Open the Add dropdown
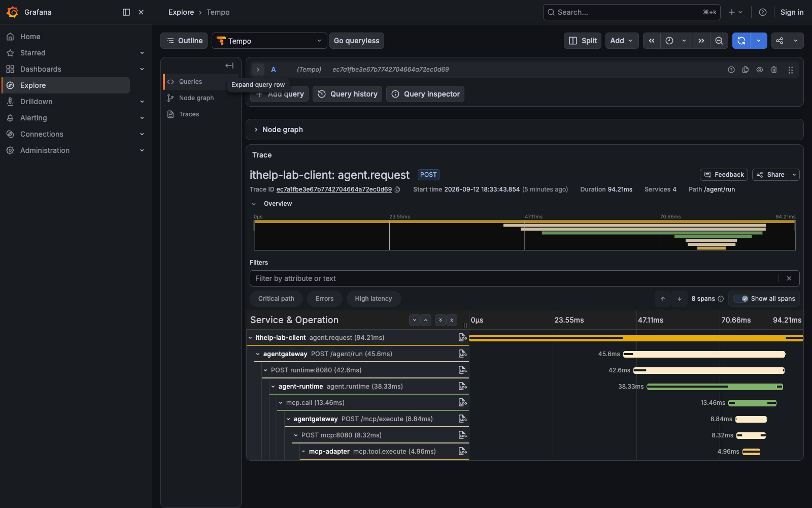Screen dimensions: 812x508 point(622,41)
